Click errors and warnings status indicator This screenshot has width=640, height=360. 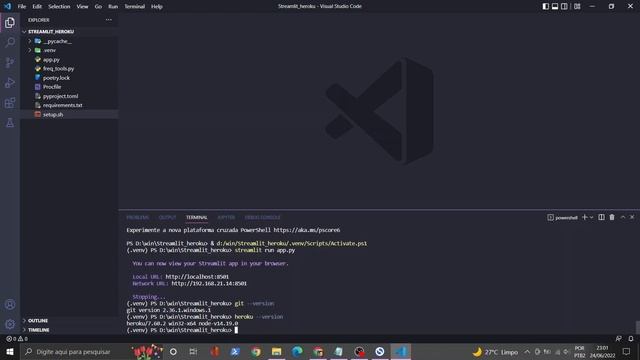(17, 339)
